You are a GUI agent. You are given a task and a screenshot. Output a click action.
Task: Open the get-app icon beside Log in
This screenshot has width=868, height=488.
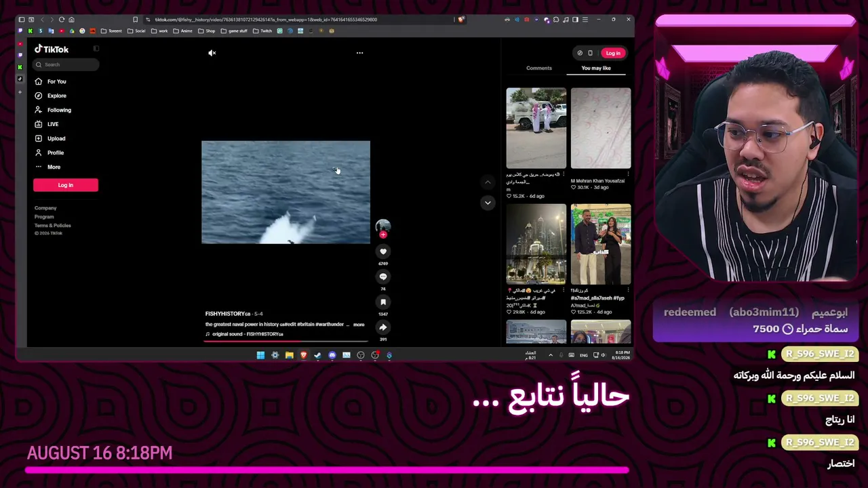click(590, 53)
